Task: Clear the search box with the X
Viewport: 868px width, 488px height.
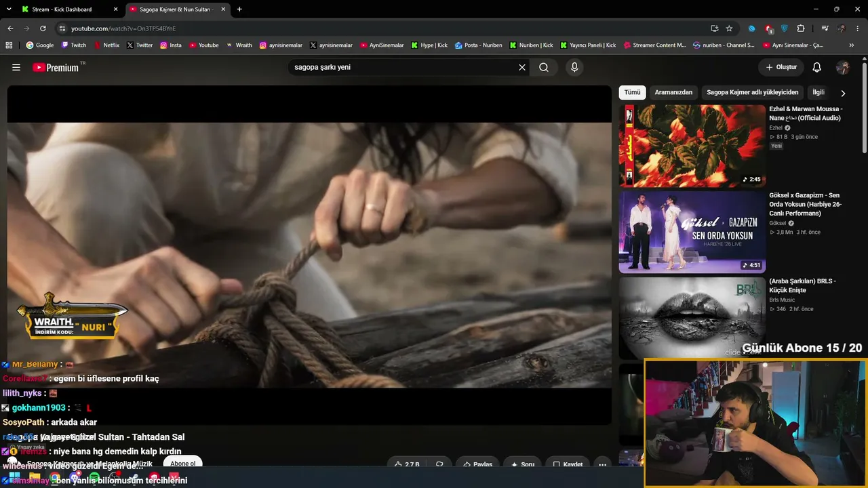Action: 522,67
